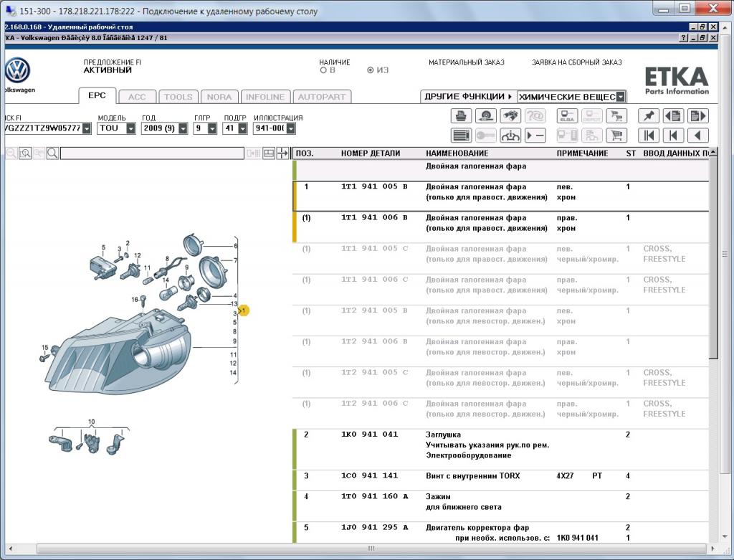Click the plain left arrow icon
Screen dimensions: 734x560
(x=697, y=136)
